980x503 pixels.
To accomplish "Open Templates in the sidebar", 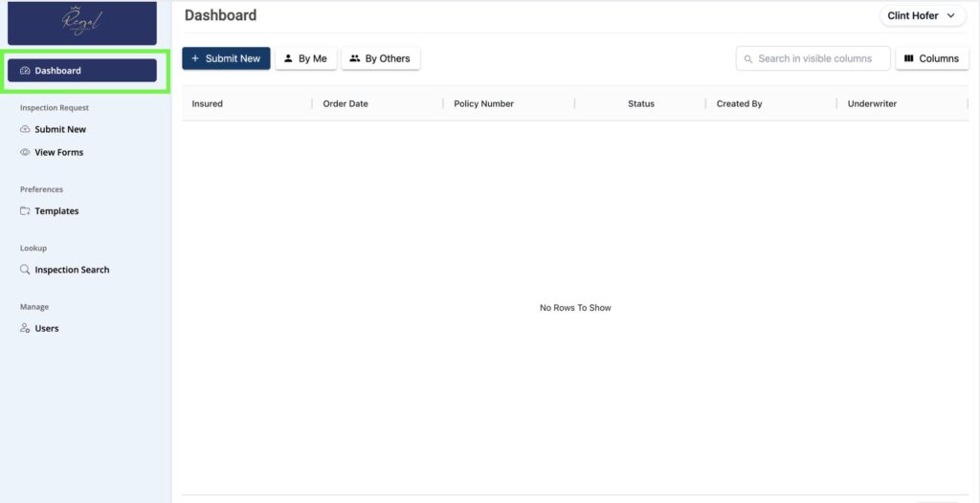I will tap(56, 211).
